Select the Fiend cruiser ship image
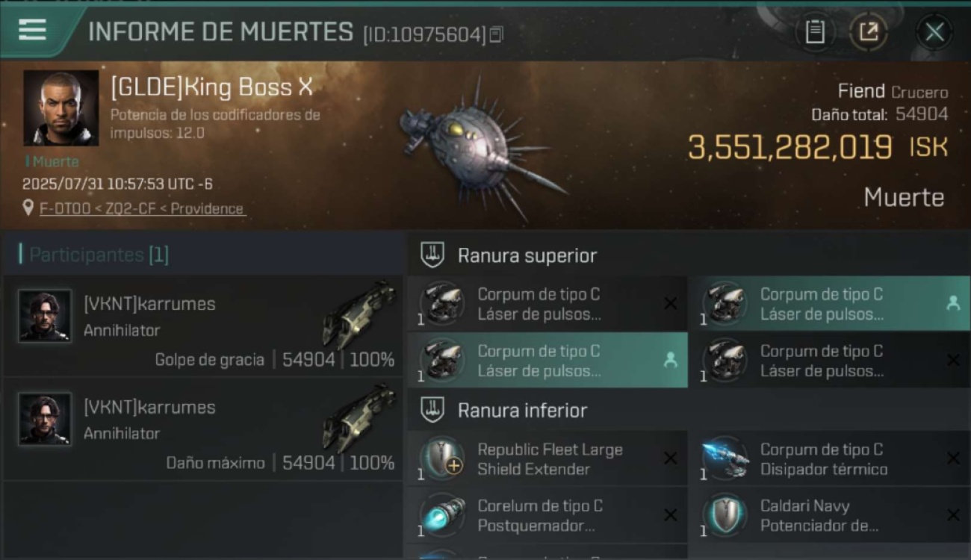The height and width of the screenshot is (560, 971). click(x=478, y=149)
